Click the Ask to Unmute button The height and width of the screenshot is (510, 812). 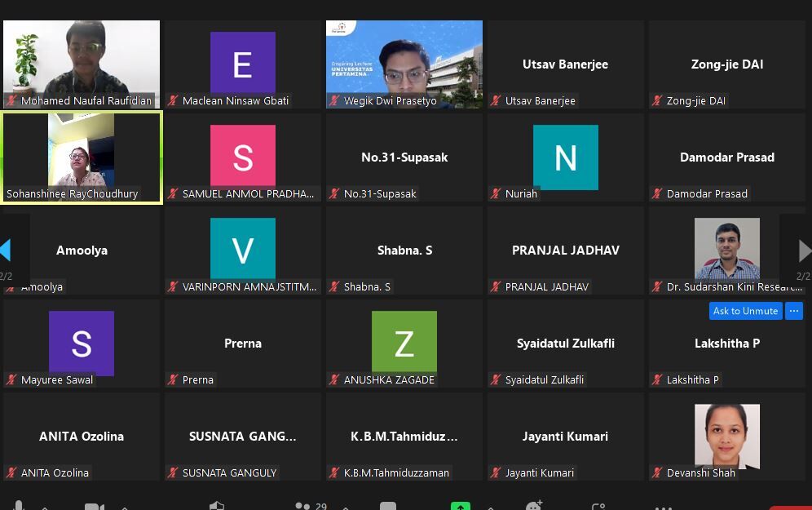(745, 311)
